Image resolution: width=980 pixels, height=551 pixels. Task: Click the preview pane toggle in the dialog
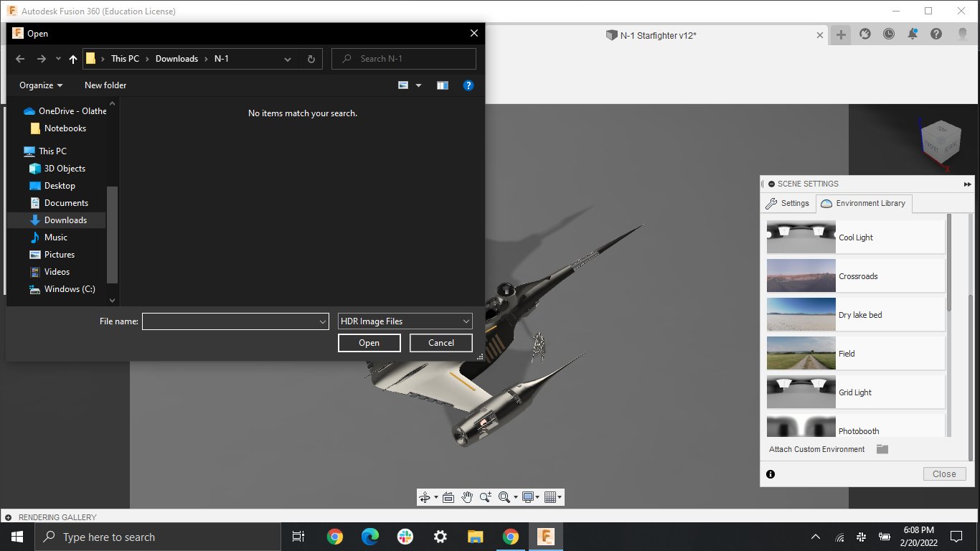click(442, 85)
